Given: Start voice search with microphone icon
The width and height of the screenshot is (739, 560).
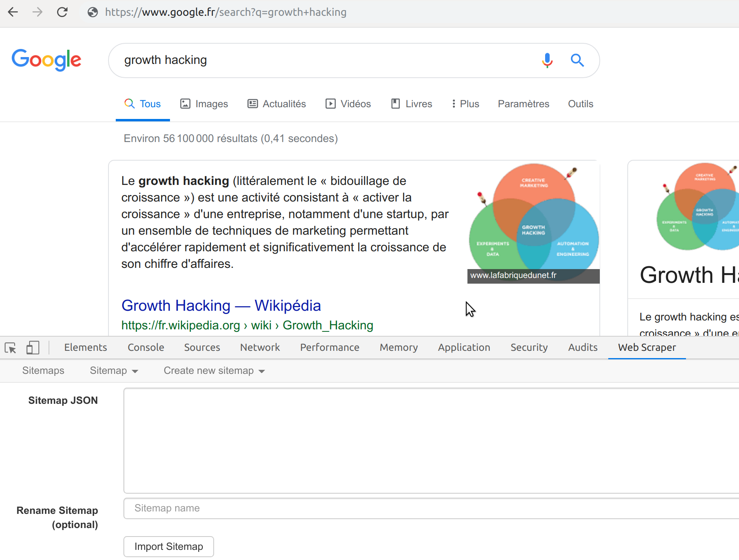Looking at the screenshot, I should tap(547, 60).
